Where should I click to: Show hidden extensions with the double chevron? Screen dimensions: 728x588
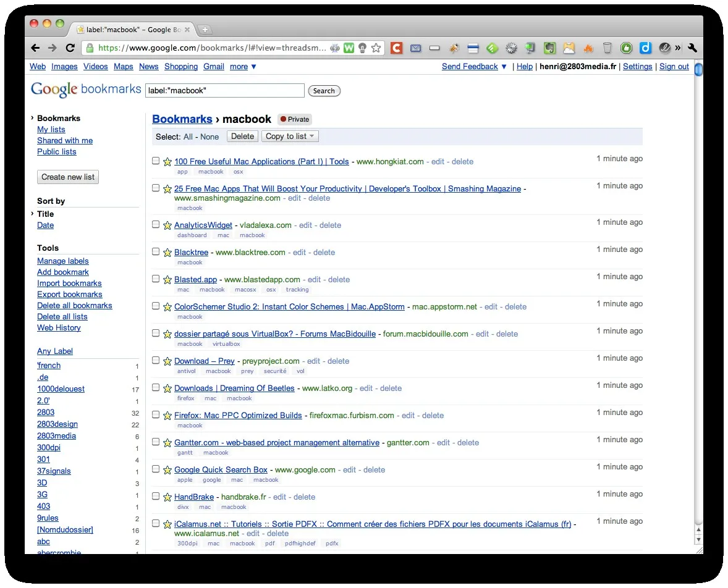[x=678, y=48]
